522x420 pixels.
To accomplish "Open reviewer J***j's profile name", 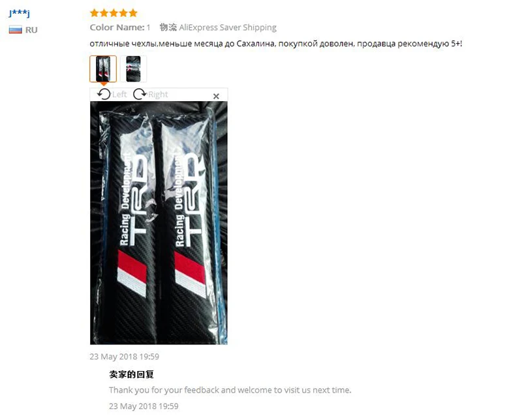I will 20,13.
